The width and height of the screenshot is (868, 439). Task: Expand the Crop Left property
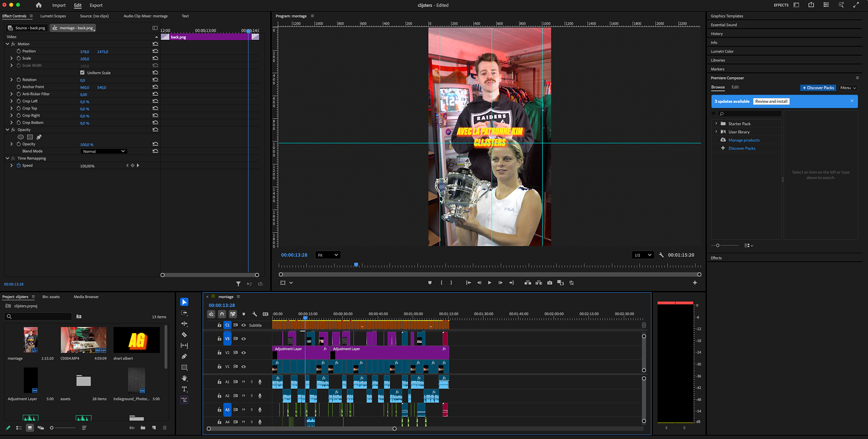click(12, 101)
